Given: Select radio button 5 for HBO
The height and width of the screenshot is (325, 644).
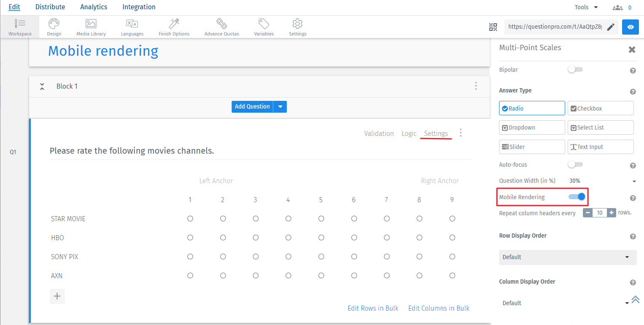Looking at the screenshot, I should 321,238.
